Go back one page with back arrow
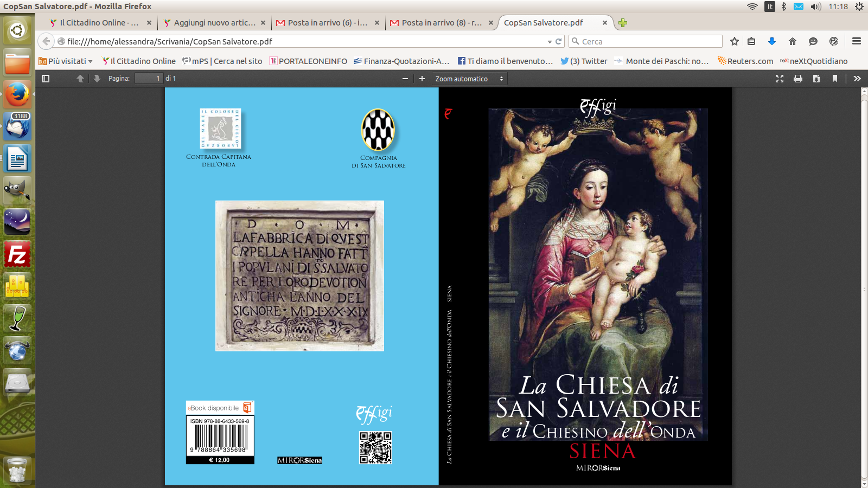The image size is (868, 488). pyautogui.click(x=46, y=41)
